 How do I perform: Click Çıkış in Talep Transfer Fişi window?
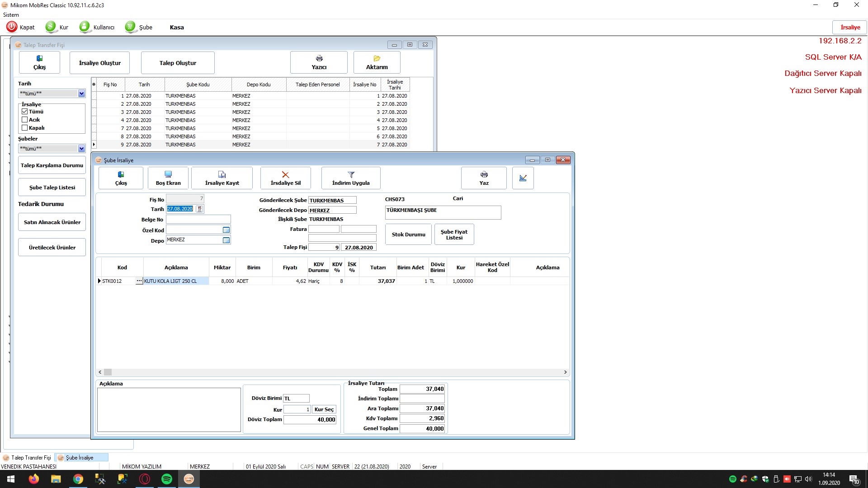tap(39, 62)
